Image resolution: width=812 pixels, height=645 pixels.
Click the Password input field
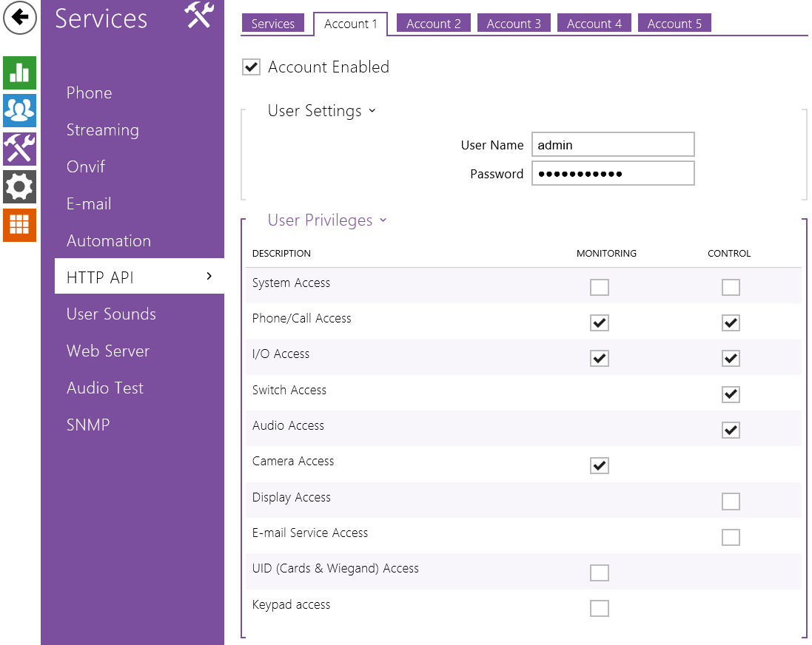pyautogui.click(x=613, y=174)
